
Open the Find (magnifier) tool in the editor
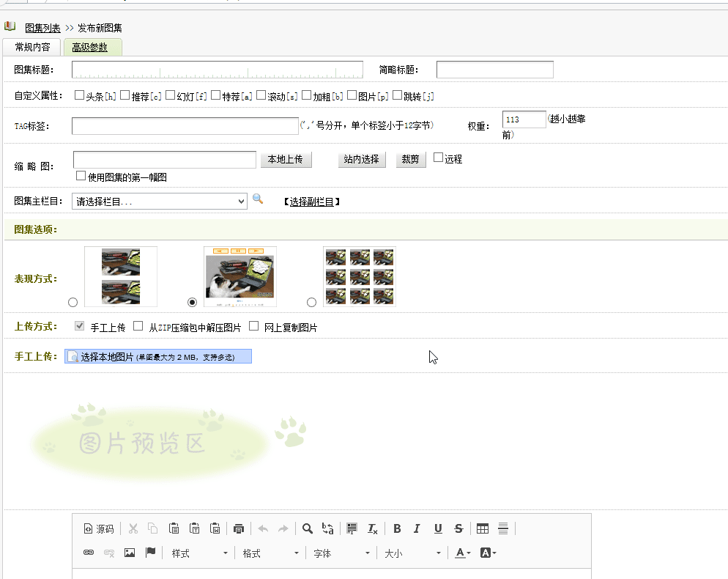(x=307, y=528)
